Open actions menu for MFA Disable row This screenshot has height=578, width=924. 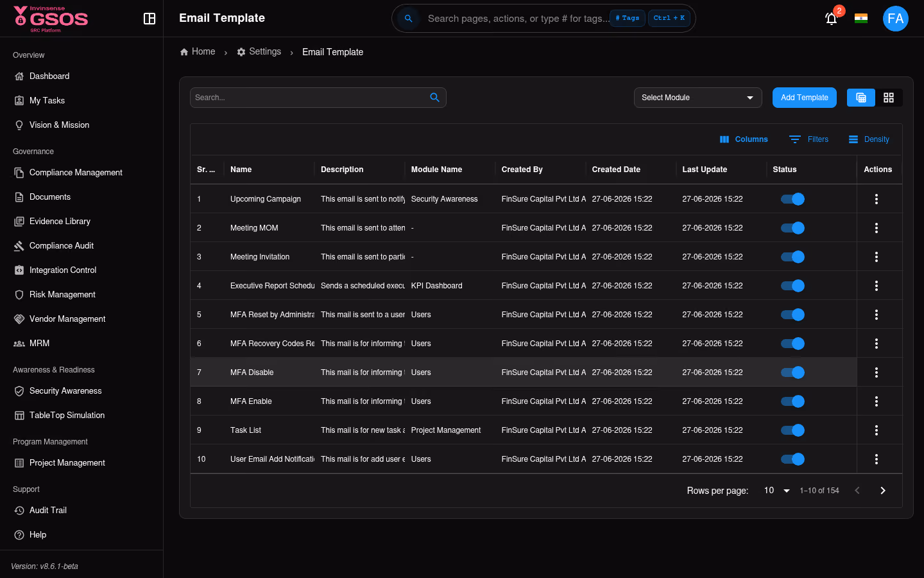point(877,372)
